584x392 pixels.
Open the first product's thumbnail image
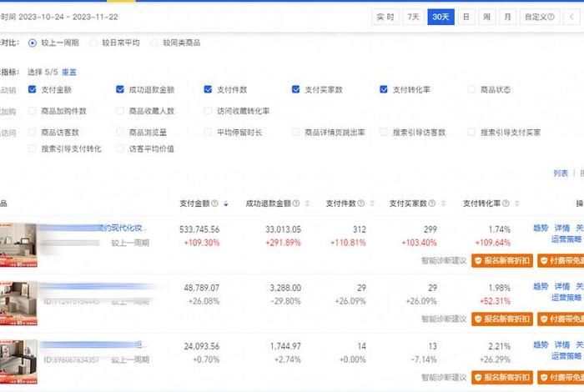pyautogui.click(x=18, y=244)
